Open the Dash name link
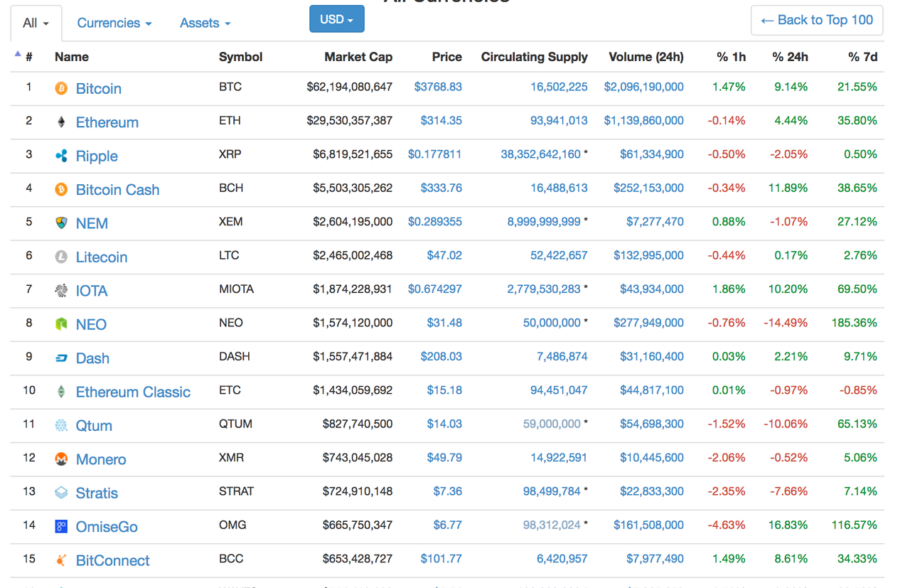The image size is (910, 588). click(x=92, y=358)
